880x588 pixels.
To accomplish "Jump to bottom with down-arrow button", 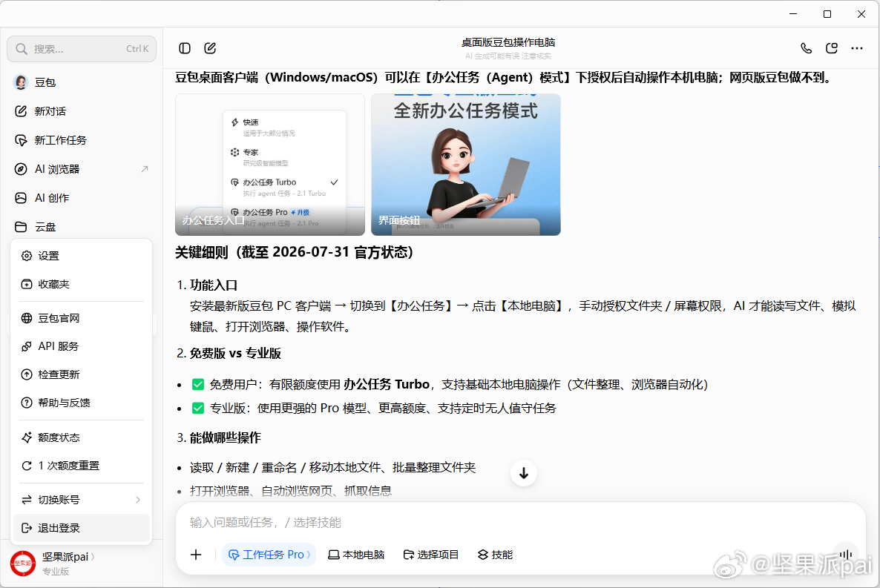I will (x=524, y=474).
